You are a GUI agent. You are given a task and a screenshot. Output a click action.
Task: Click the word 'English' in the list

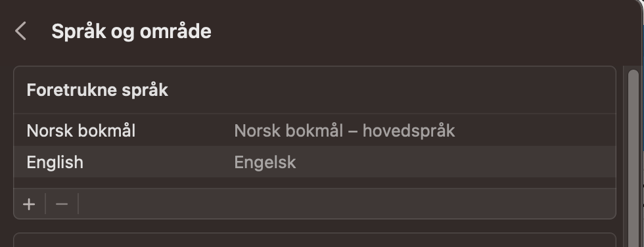pyautogui.click(x=55, y=162)
